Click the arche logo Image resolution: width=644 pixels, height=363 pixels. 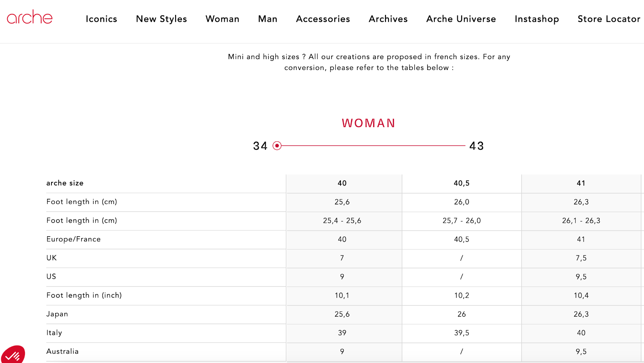(x=29, y=17)
